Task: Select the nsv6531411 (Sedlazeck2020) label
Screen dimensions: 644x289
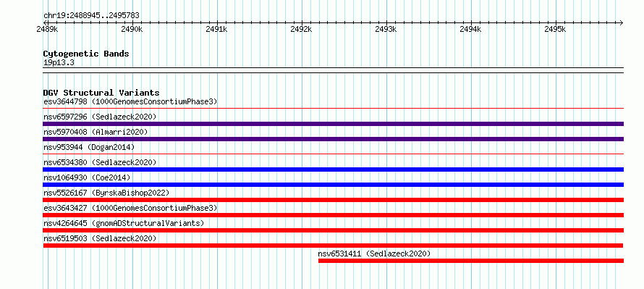Action: tap(374, 254)
